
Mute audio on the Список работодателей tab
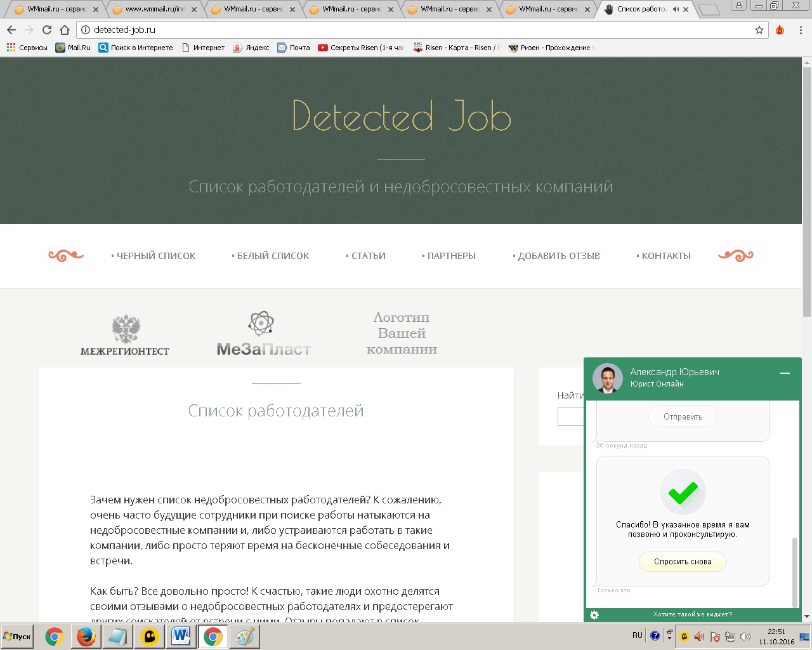(676, 10)
